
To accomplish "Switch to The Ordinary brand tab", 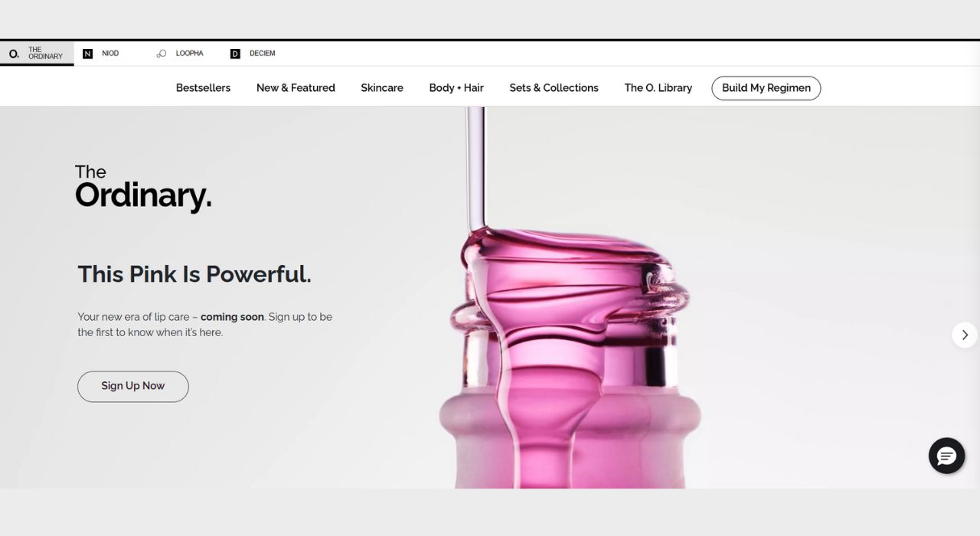I will pos(37,54).
